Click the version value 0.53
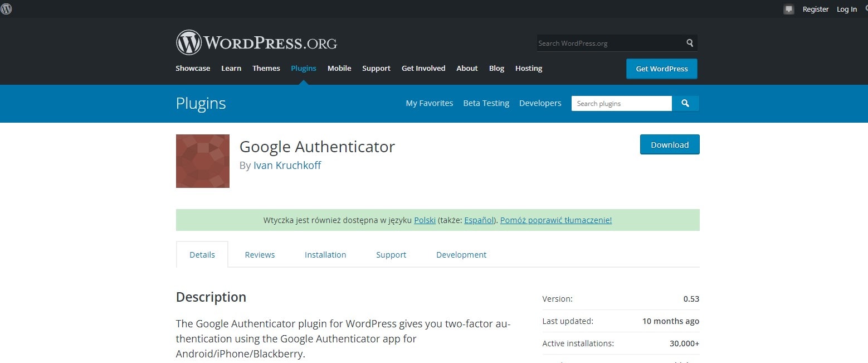 tap(691, 299)
